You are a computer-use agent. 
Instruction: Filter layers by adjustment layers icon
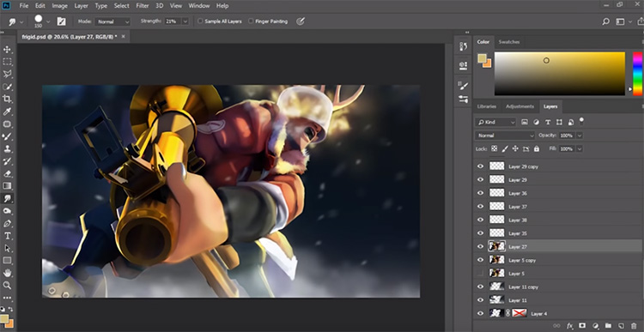point(536,123)
